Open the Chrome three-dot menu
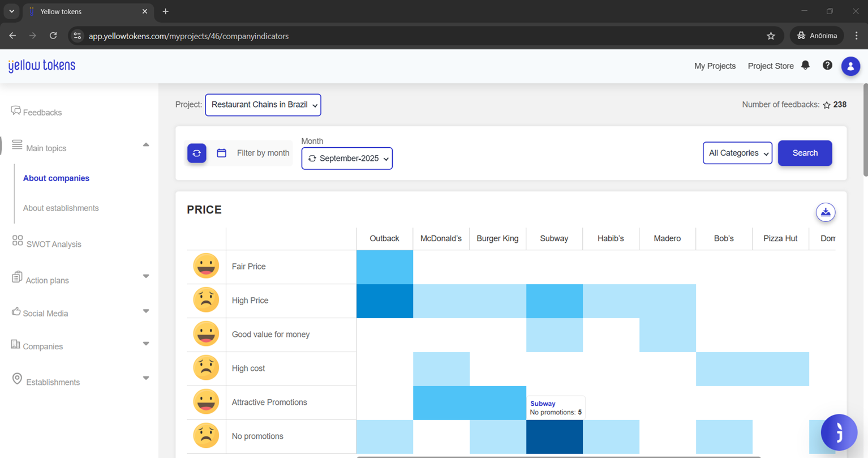Screen dimensions: 868x458 point(857,36)
